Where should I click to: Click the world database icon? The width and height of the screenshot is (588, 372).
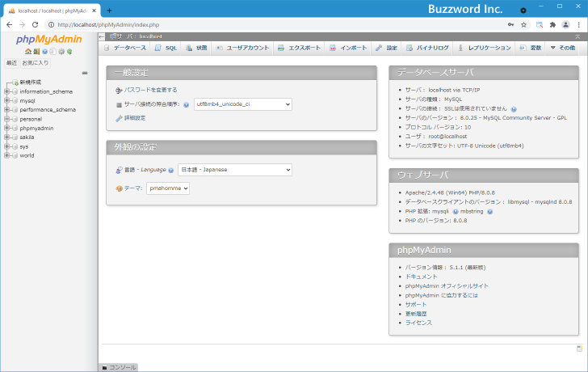[15, 155]
